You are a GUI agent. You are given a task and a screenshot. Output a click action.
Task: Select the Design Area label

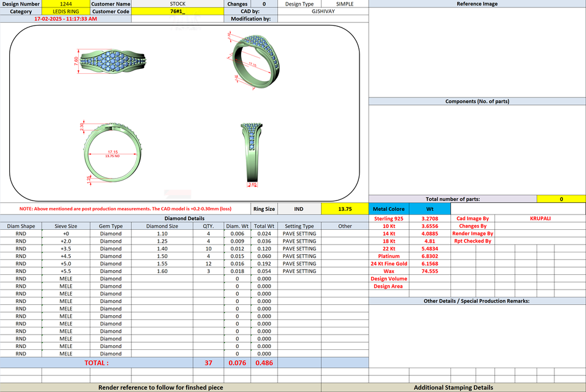[389, 286]
